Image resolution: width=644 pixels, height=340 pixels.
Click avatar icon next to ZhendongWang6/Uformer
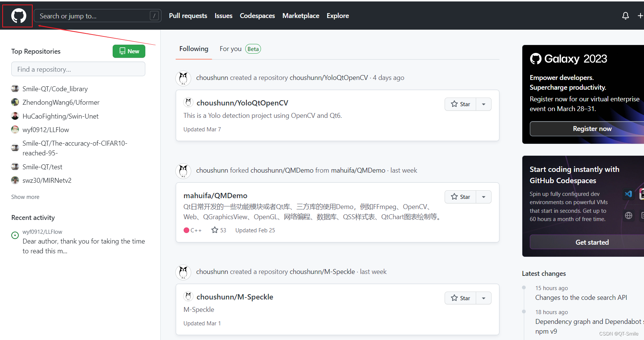coord(15,102)
